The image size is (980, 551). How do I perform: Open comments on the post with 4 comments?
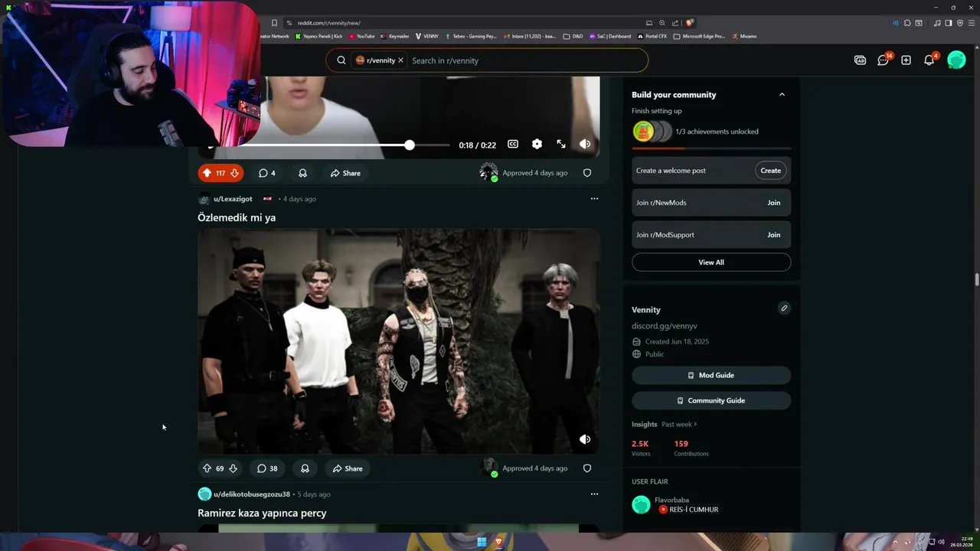coord(266,173)
